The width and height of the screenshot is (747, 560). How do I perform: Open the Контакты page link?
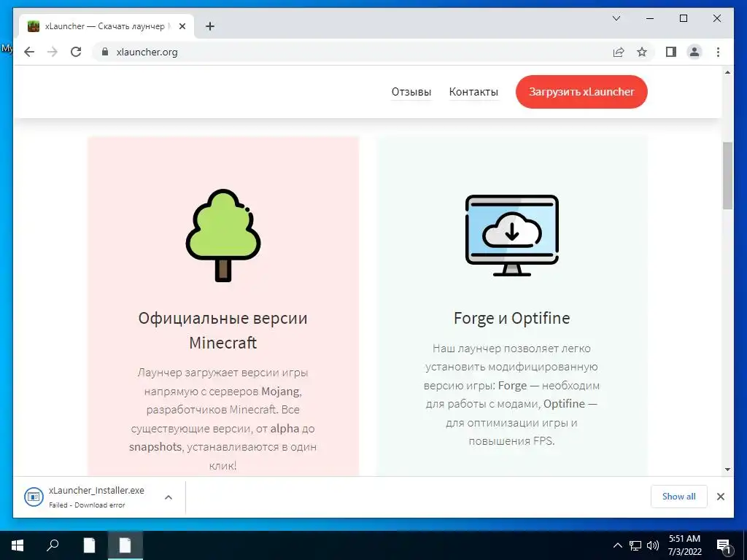click(x=473, y=91)
